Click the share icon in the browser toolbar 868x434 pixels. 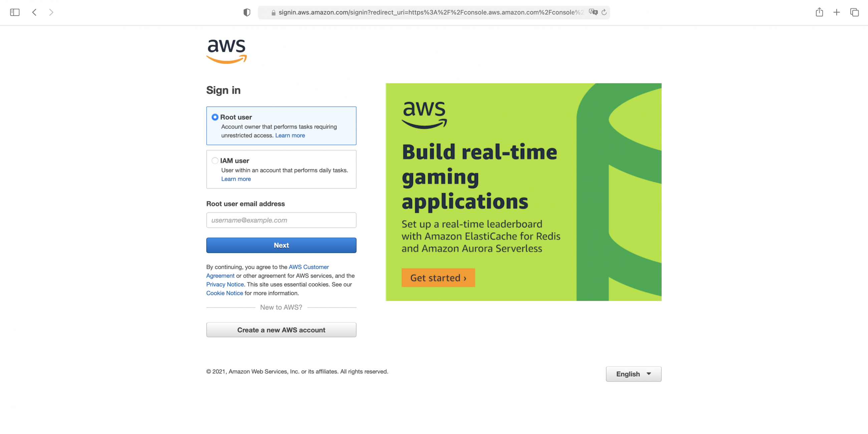820,12
